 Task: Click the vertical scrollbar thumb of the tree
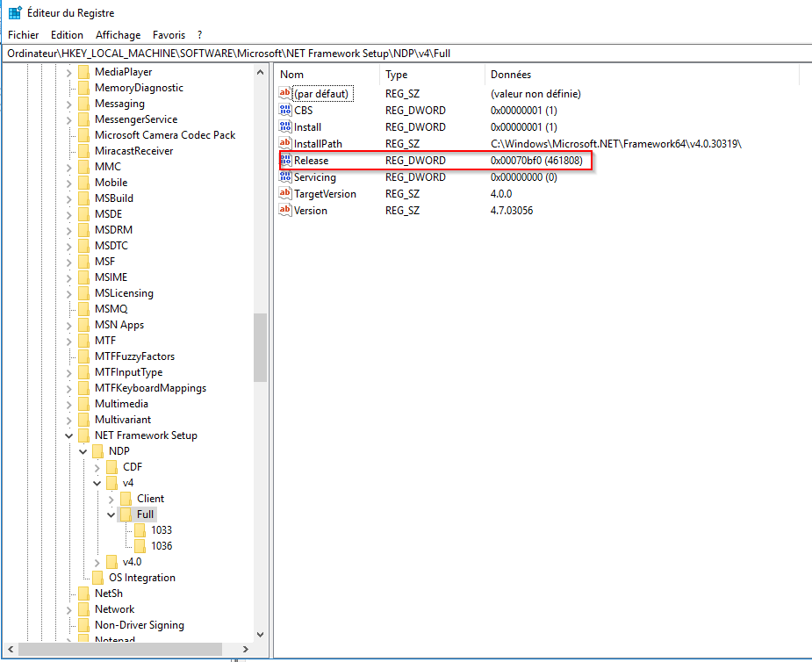pyautogui.click(x=260, y=348)
